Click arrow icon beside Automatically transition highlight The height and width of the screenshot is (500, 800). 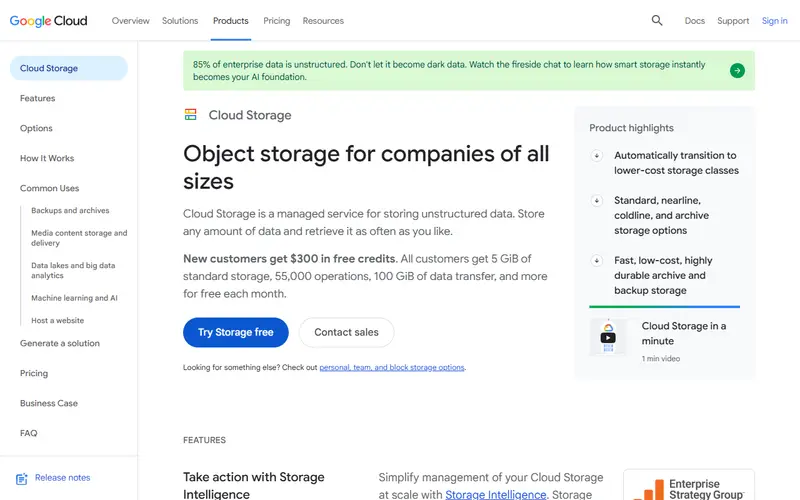coord(596,156)
